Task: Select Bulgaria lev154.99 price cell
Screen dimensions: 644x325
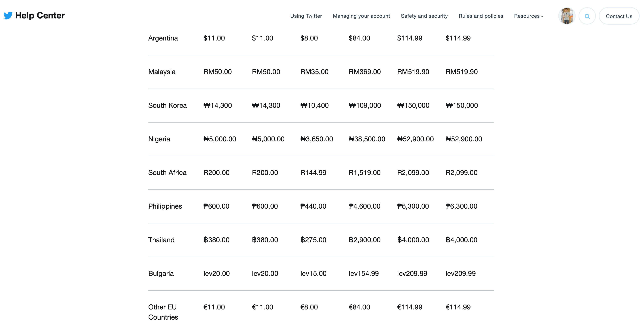Action: [x=363, y=273]
